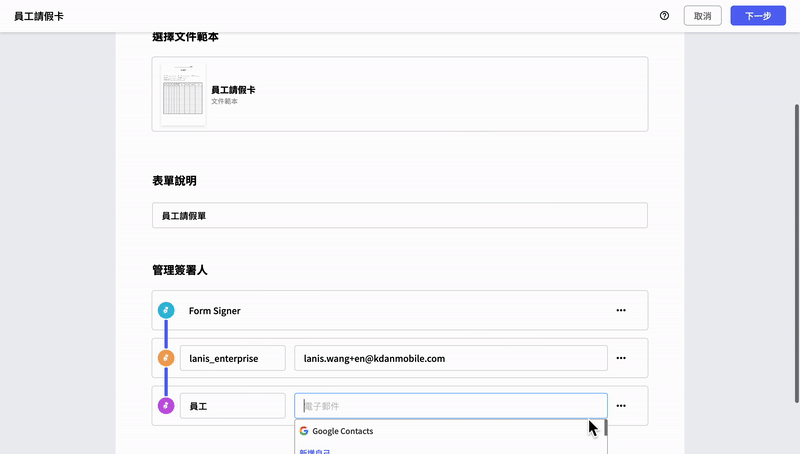Open more options for Form Signer
Viewport: 800px width, 454px height.
(x=621, y=310)
